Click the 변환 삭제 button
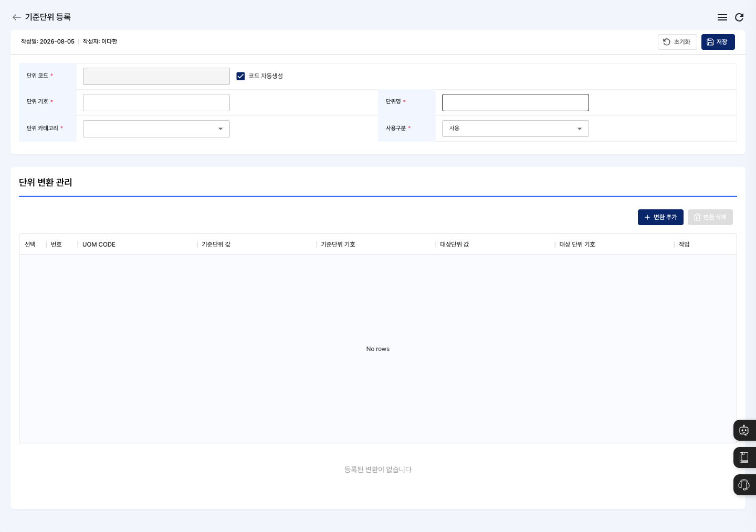The height and width of the screenshot is (532, 756). 710,217
